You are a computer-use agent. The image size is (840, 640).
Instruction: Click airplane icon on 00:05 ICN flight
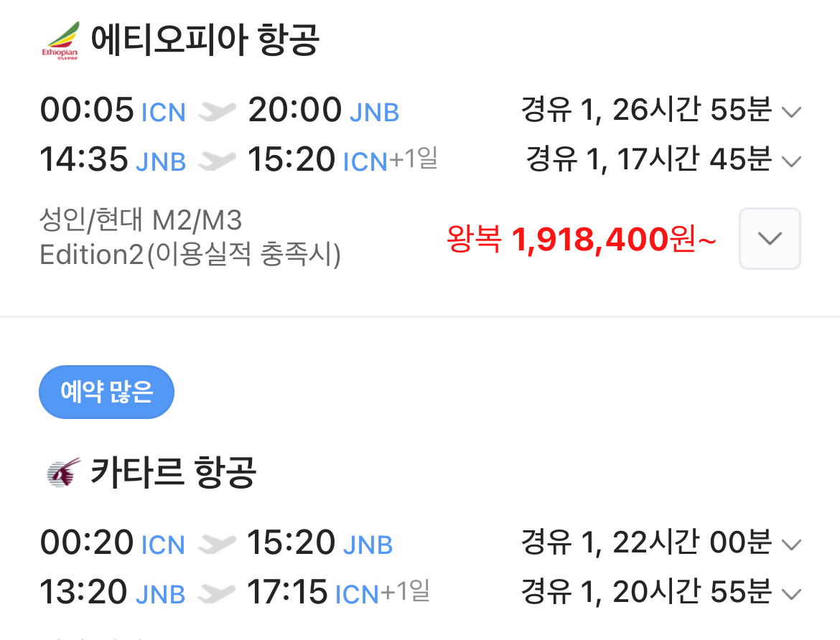click(217, 111)
